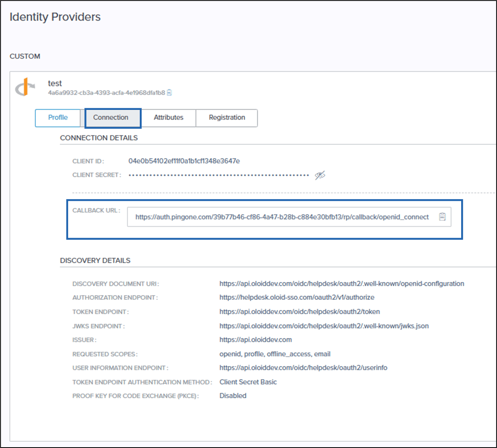Click the CUSTOM section label
497x448 pixels.
click(x=25, y=56)
